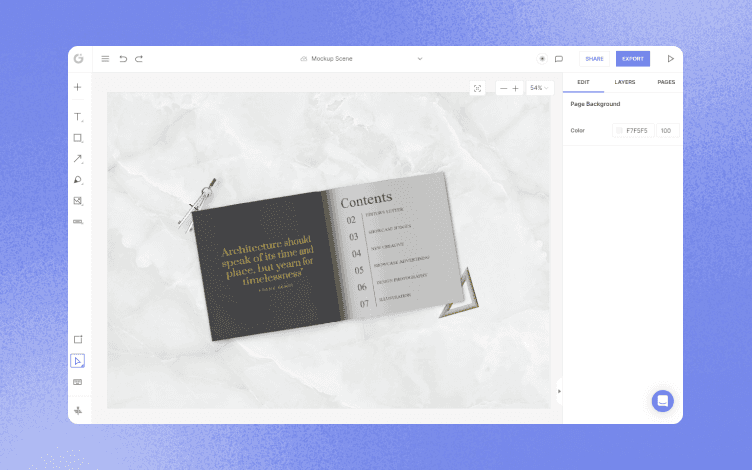
Task: Click the plus add icon in left toolbar
Action: tap(78, 87)
